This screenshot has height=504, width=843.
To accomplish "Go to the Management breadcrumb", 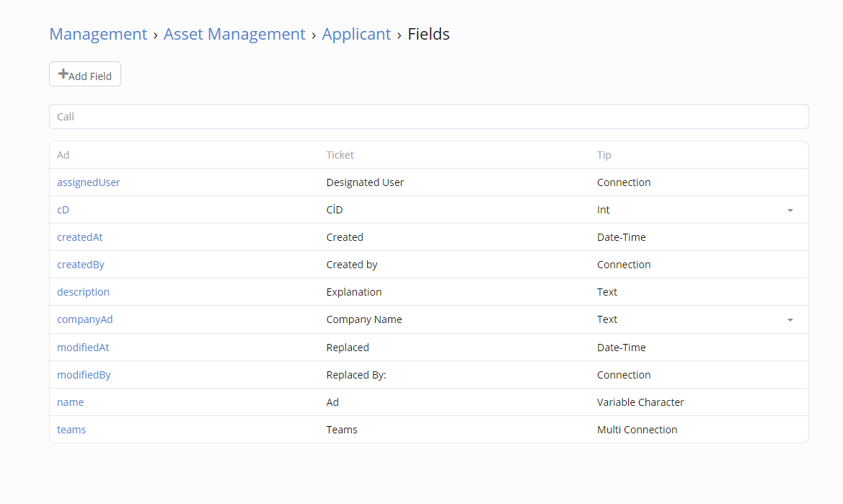I will click(x=98, y=34).
